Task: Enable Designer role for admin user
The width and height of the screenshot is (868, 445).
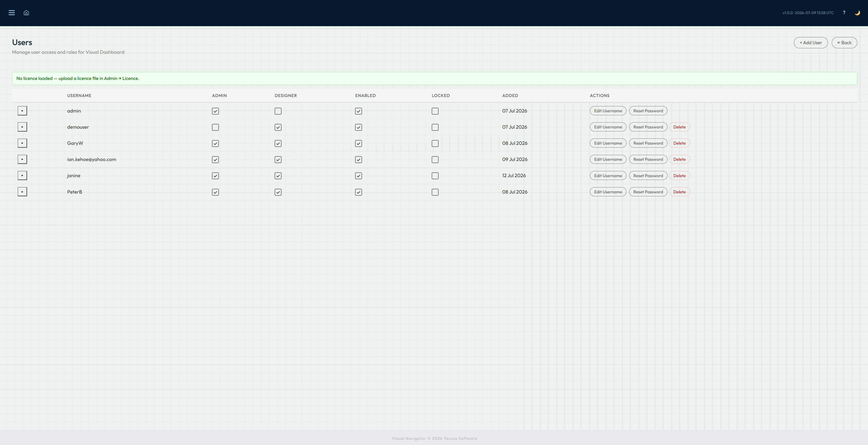Action: click(278, 111)
